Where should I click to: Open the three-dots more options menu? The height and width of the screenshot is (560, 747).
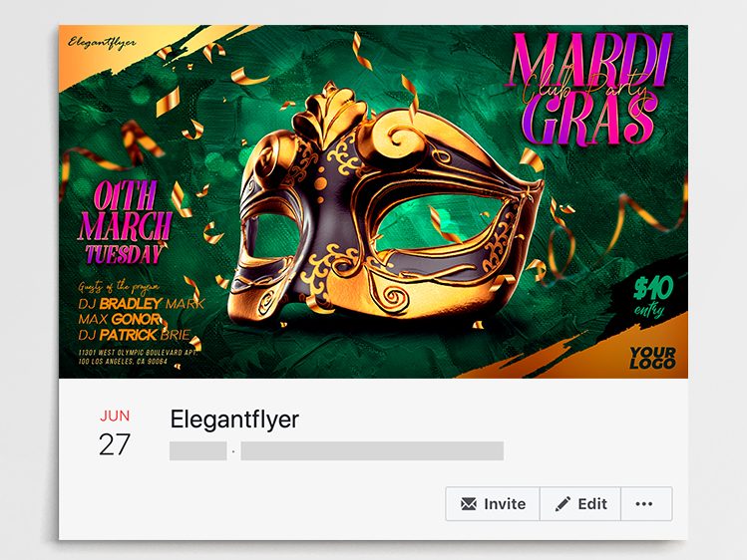pos(646,504)
